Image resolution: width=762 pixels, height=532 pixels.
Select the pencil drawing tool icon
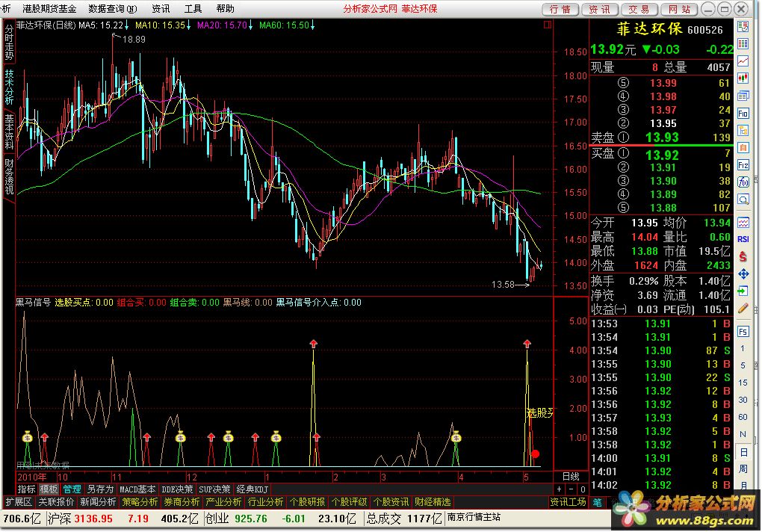coord(743,308)
